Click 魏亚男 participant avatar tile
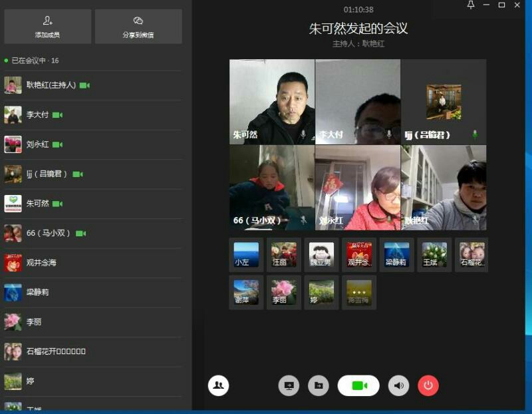Image resolution: width=532 pixels, height=414 pixels. click(321, 254)
